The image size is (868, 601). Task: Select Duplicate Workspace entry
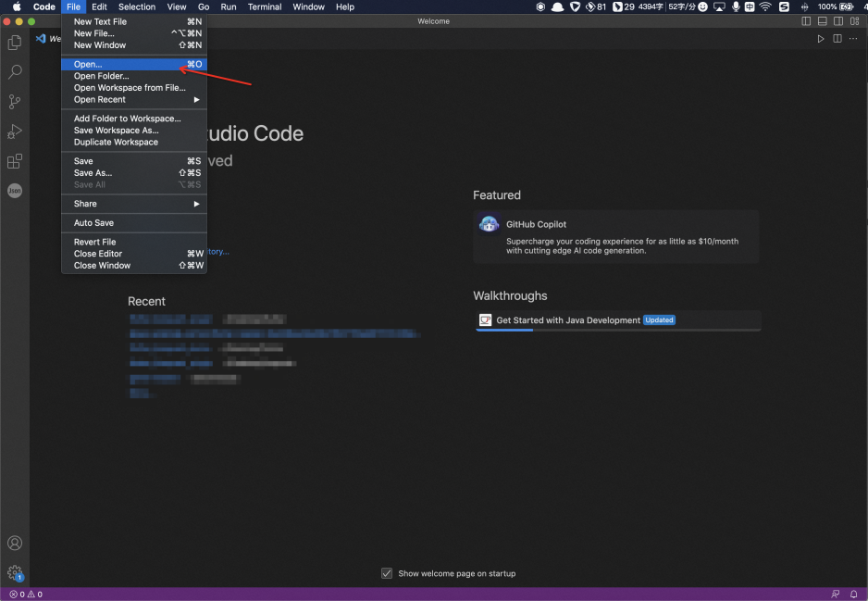tap(134, 143)
